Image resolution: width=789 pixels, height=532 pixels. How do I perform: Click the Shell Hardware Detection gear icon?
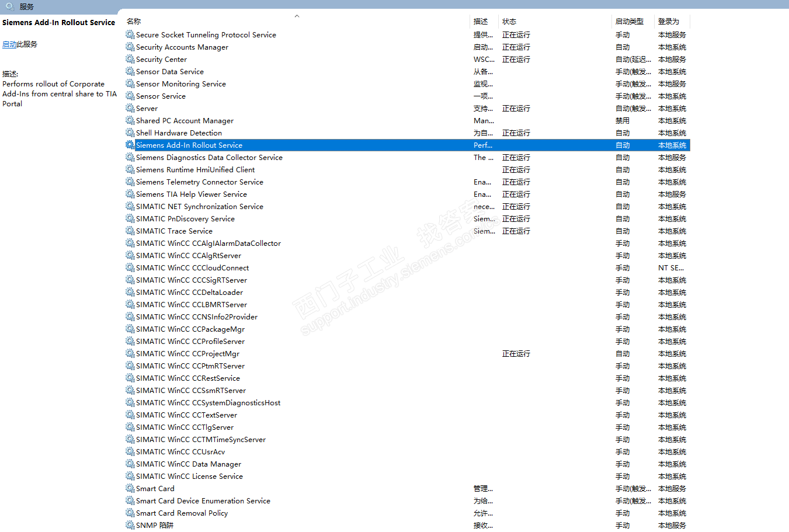pyautogui.click(x=130, y=133)
